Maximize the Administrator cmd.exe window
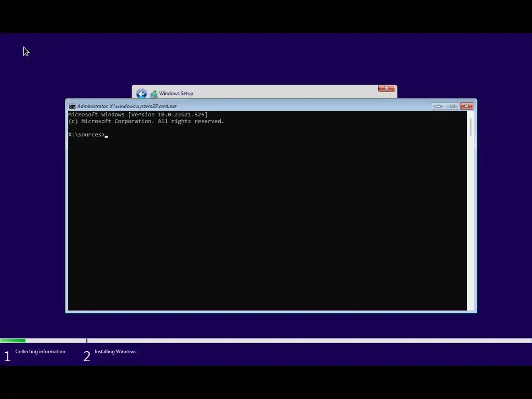The width and height of the screenshot is (532, 399). click(453, 106)
